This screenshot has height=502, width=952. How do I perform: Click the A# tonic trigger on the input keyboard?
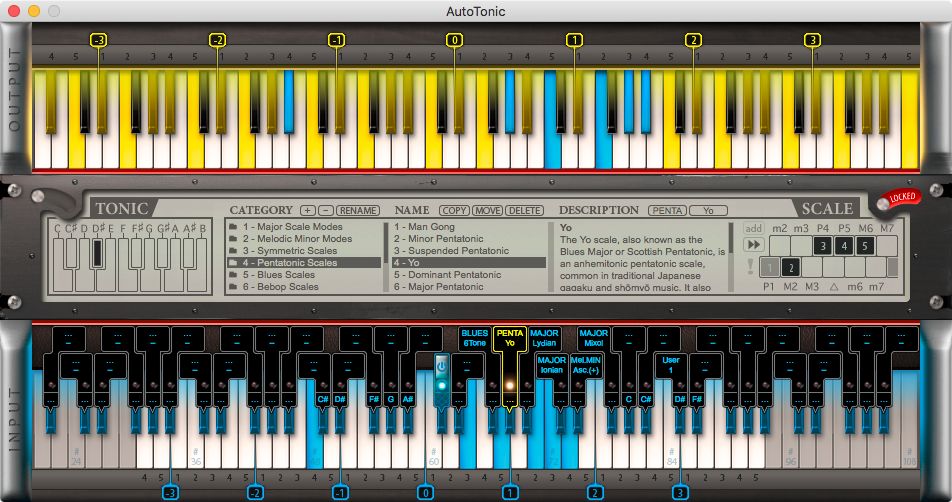click(407, 399)
